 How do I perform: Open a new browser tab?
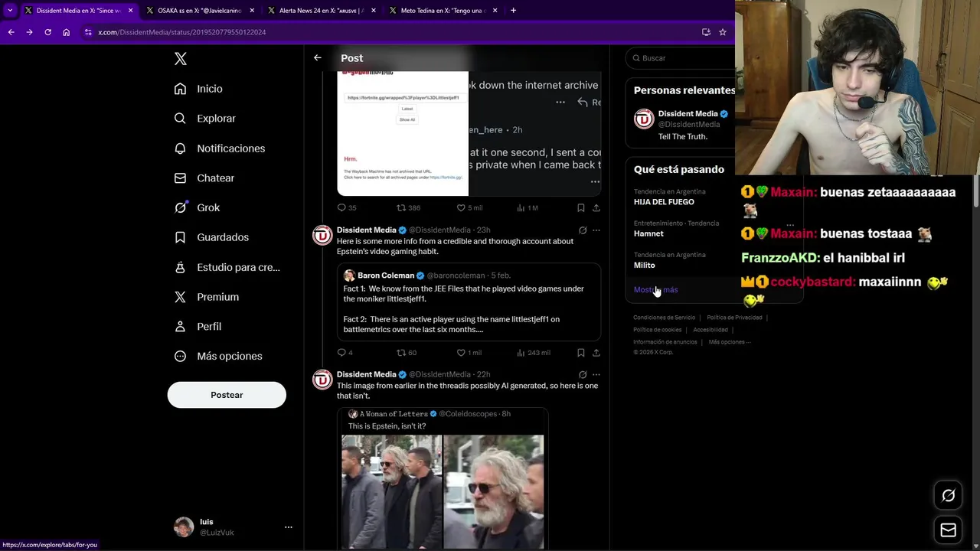[513, 11]
